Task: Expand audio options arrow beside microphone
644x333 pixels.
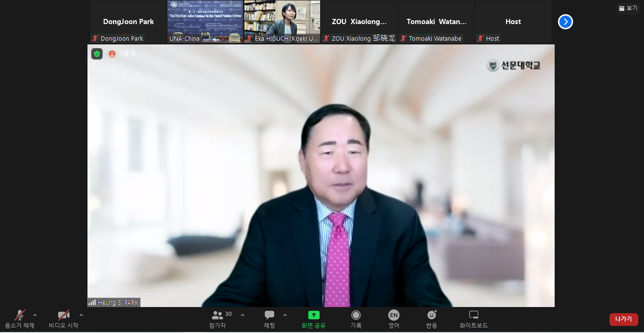Action: click(35, 315)
